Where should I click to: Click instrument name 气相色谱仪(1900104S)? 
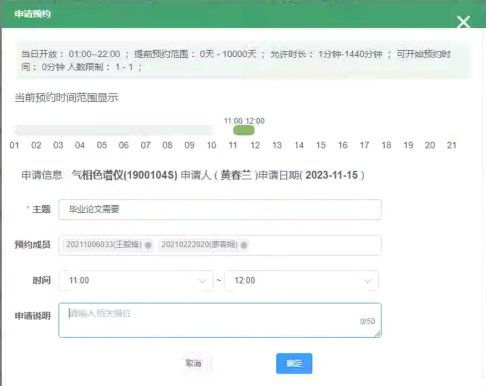pyautogui.click(x=125, y=175)
